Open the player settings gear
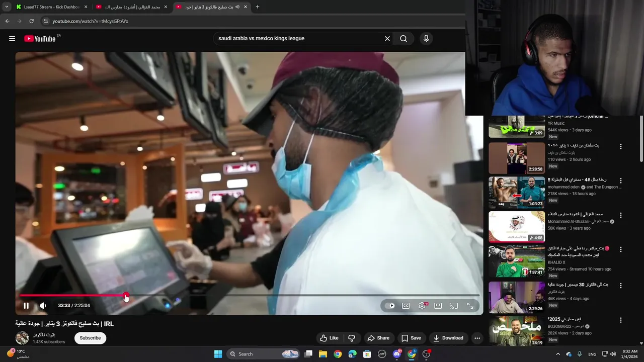This screenshot has height=362, width=644. point(422,306)
